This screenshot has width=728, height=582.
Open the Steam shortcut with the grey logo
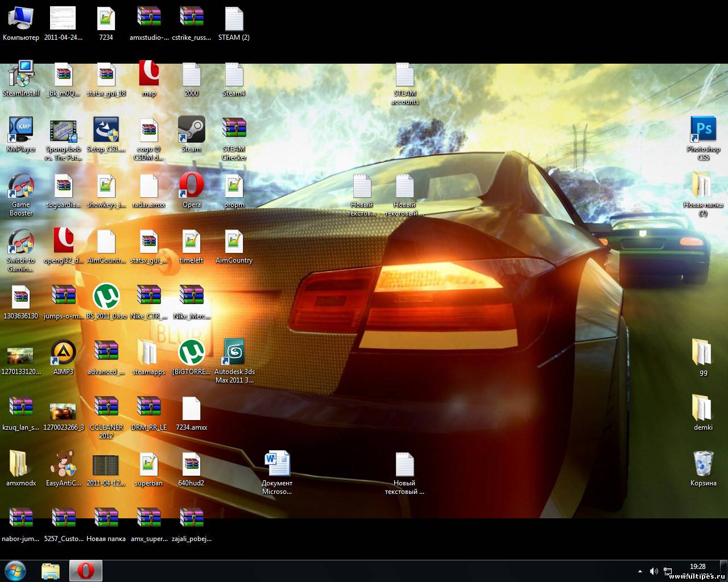[191, 130]
